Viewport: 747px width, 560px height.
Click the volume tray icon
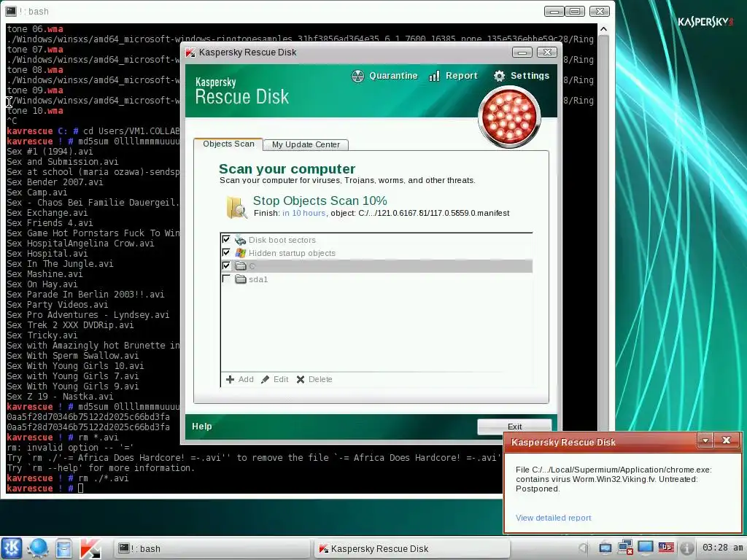(584, 548)
